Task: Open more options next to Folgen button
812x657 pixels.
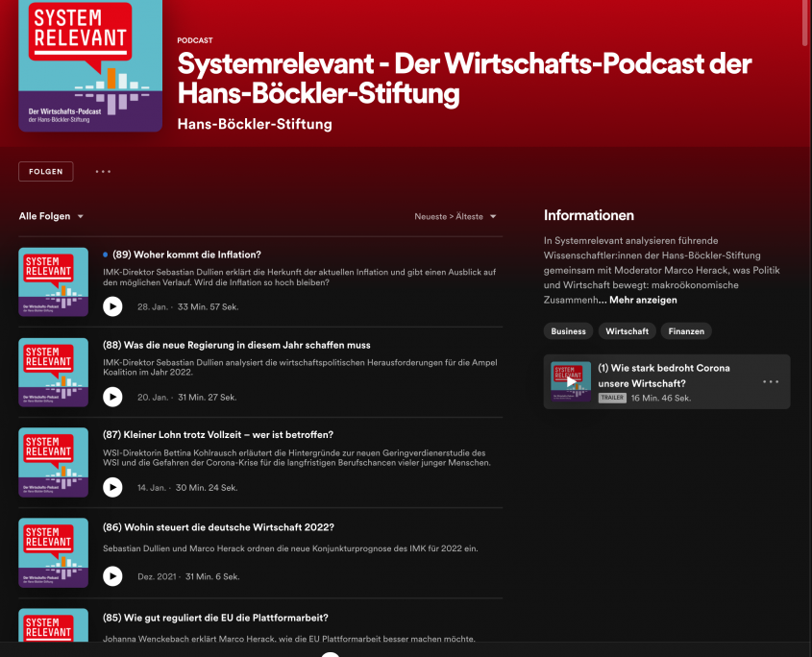Action: point(103,171)
